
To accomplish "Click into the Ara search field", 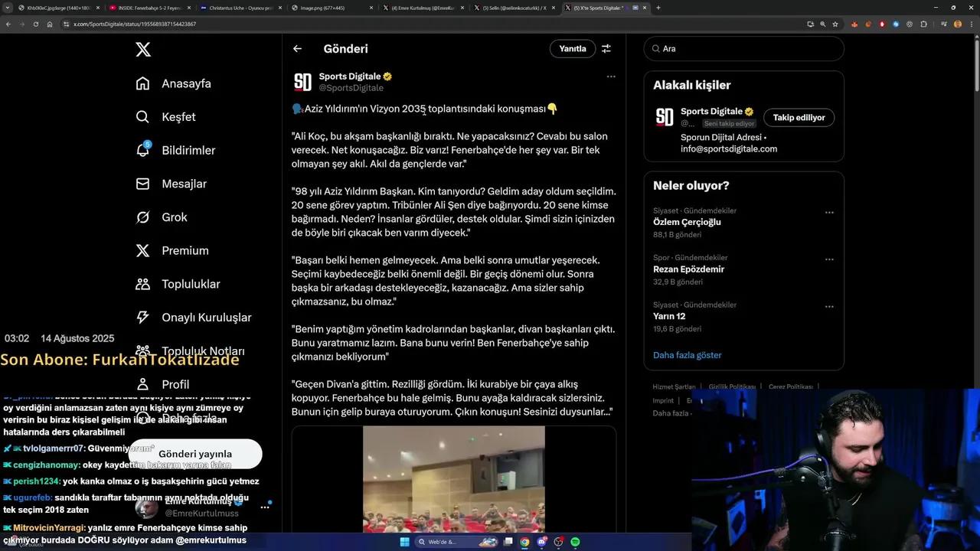I will point(744,48).
